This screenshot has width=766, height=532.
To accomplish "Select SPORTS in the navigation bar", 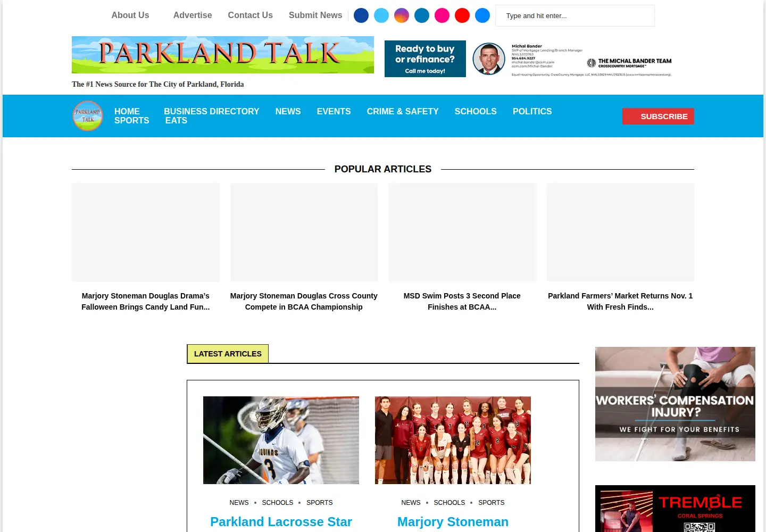I will pyautogui.click(x=132, y=120).
